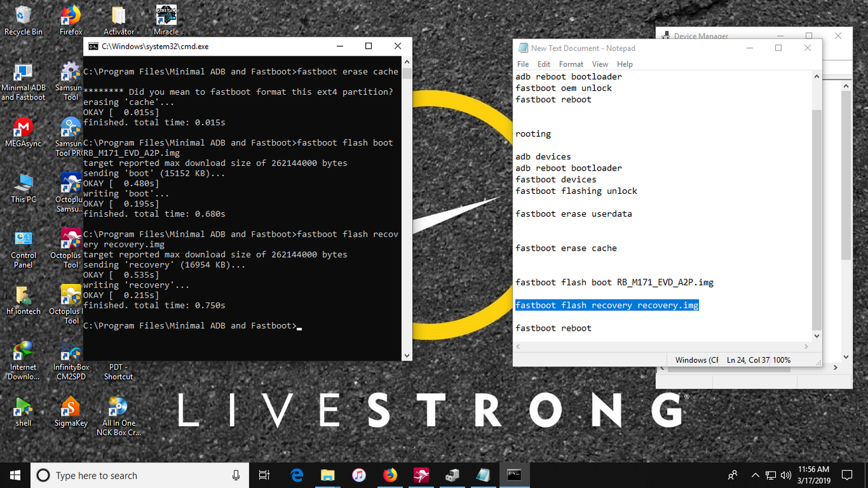This screenshot has width=868, height=488.
Task: Open the Format menu in Notepad
Action: (x=570, y=64)
